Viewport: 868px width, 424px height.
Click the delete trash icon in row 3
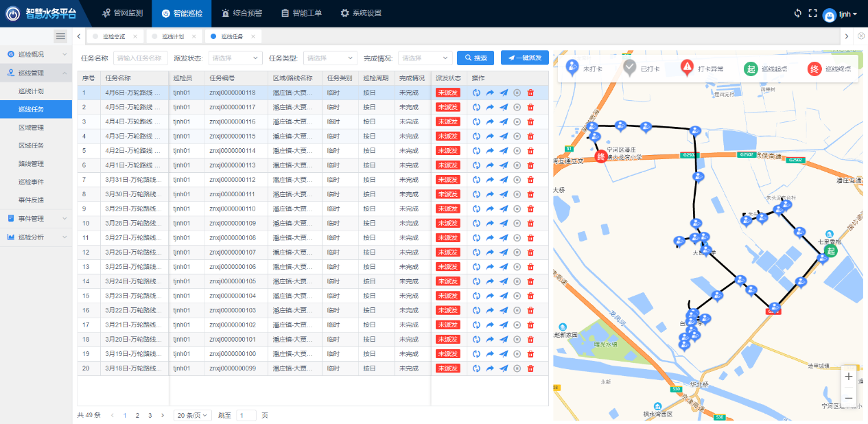pyautogui.click(x=530, y=121)
